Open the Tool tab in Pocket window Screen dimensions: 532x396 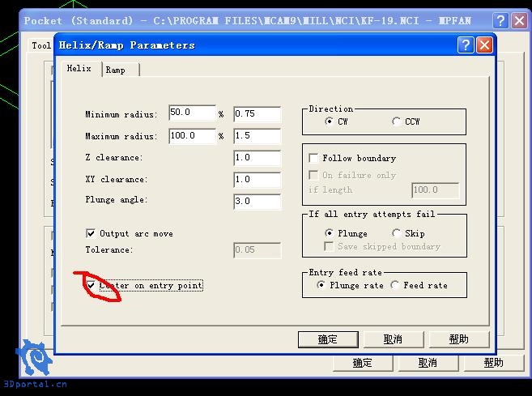click(41, 45)
